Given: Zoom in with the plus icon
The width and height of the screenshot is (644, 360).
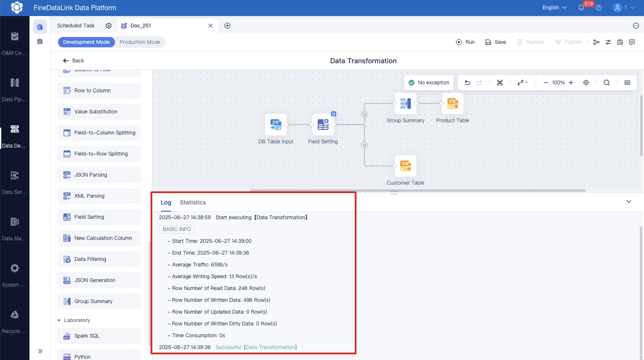Looking at the screenshot, I should tap(571, 83).
